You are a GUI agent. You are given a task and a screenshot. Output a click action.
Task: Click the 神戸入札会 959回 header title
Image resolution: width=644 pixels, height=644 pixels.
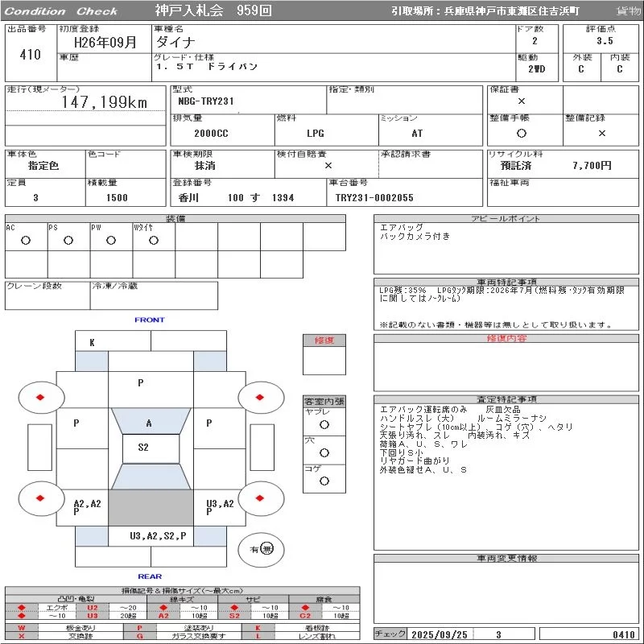pos(213,10)
